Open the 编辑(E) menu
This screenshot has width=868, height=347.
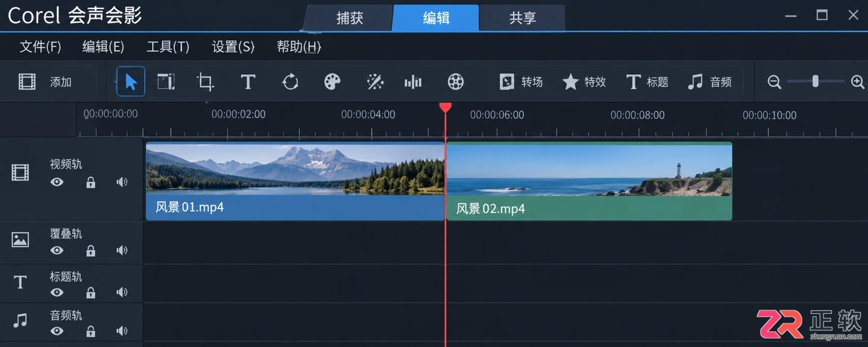(x=103, y=47)
